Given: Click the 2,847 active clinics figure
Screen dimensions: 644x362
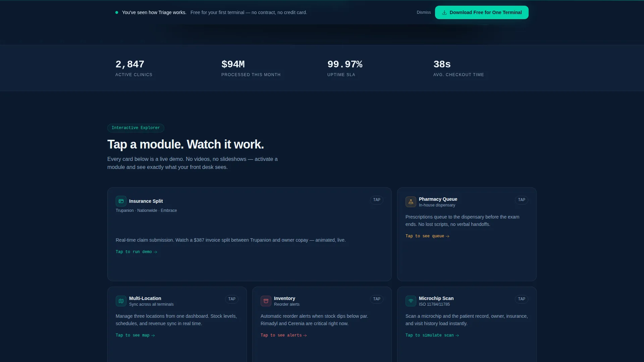Looking at the screenshot, I should 130,64.
